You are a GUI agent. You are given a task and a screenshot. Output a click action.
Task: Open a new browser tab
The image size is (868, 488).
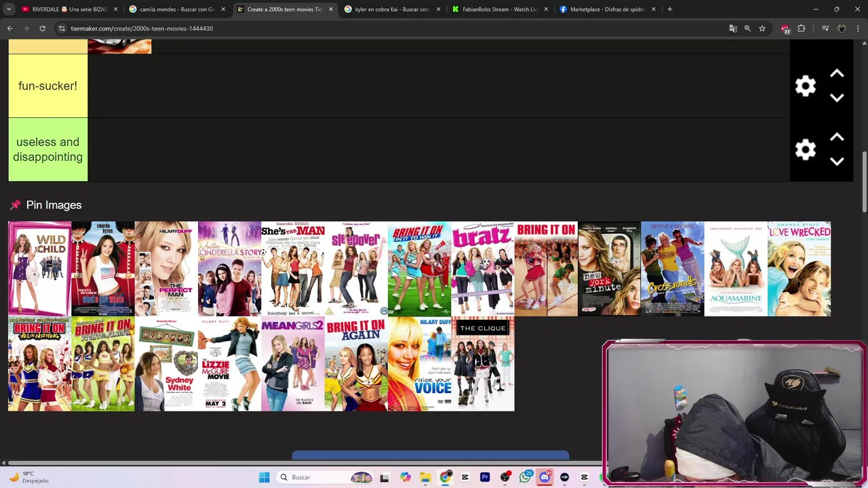[669, 9]
